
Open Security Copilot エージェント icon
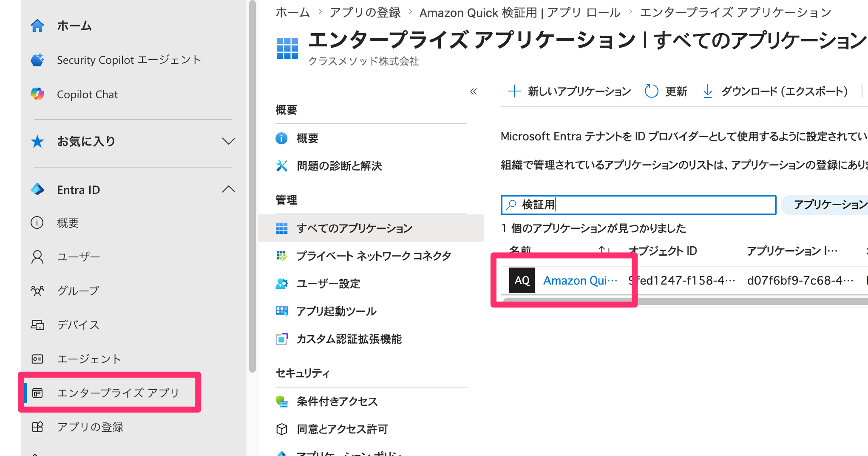click(x=37, y=60)
